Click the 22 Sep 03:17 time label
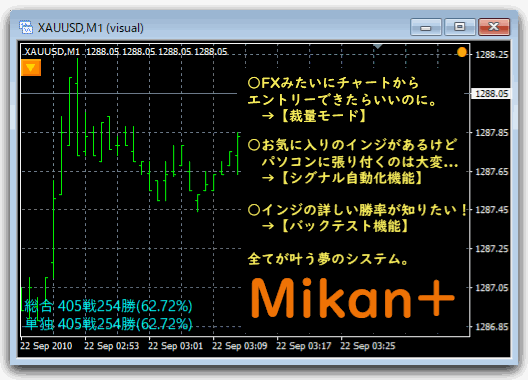 point(304,346)
